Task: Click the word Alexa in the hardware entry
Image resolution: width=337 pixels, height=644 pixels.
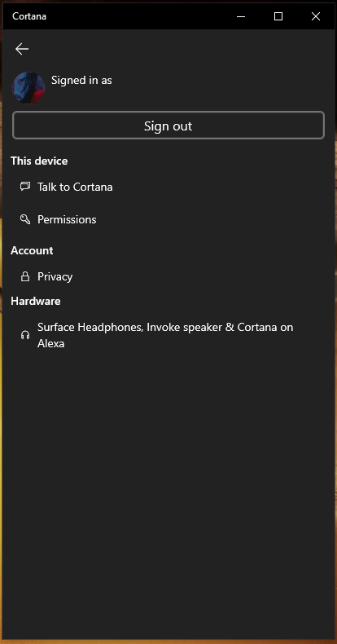Action: point(50,343)
